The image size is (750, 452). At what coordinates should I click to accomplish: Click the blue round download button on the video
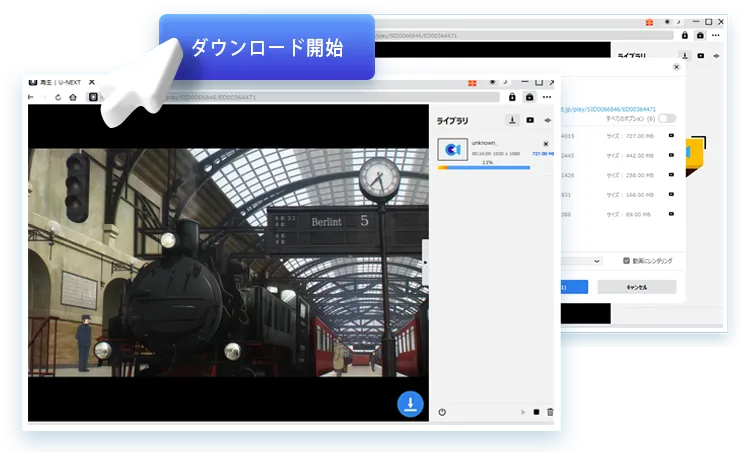pos(410,404)
